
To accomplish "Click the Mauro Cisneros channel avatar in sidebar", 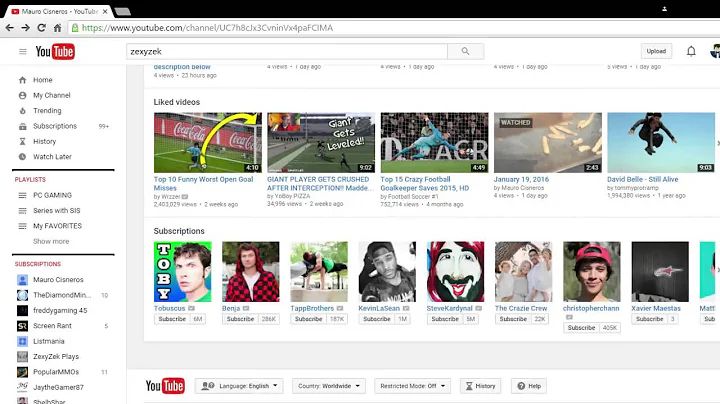I will click(x=22, y=280).
